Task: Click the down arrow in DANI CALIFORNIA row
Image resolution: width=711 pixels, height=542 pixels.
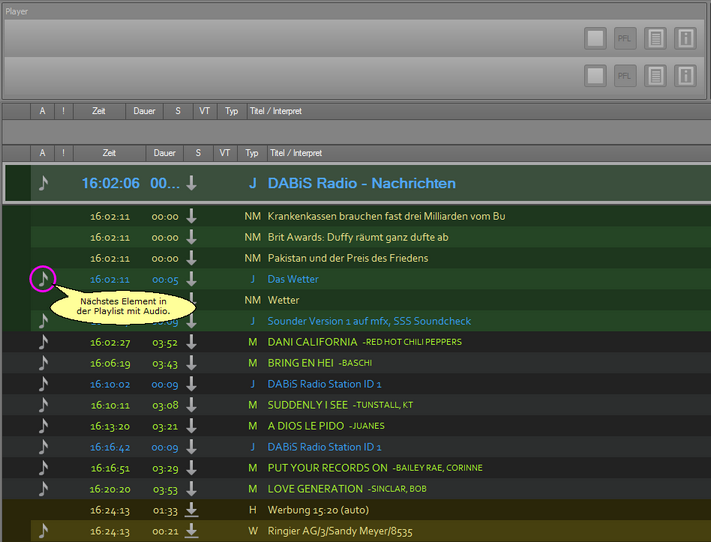Action: [191, 342]
